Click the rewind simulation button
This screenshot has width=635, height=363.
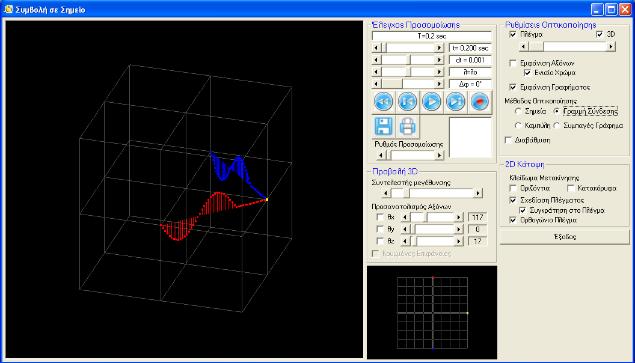point(384,102)
